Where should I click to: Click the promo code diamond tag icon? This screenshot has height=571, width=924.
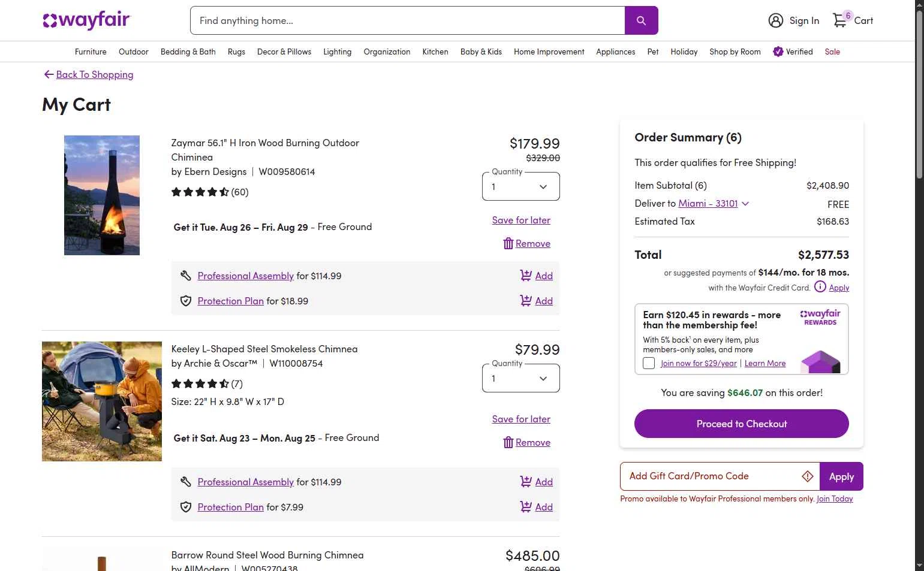807,476
